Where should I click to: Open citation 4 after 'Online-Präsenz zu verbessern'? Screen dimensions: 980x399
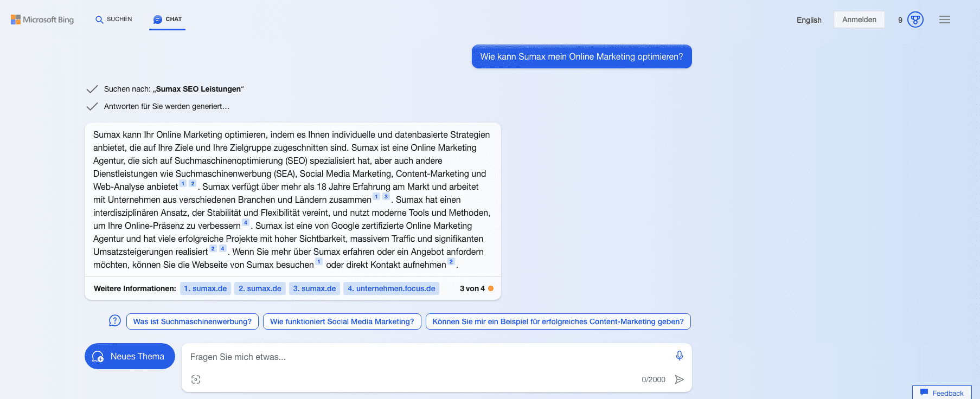[x=246, y=223]
